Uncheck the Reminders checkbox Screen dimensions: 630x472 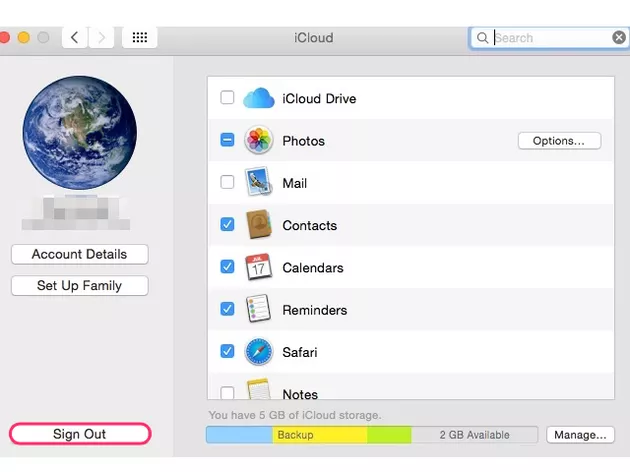coord(227,309)
